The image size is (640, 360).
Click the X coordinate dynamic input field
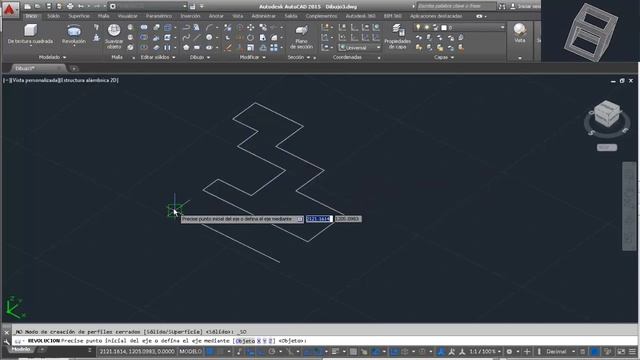319,219
